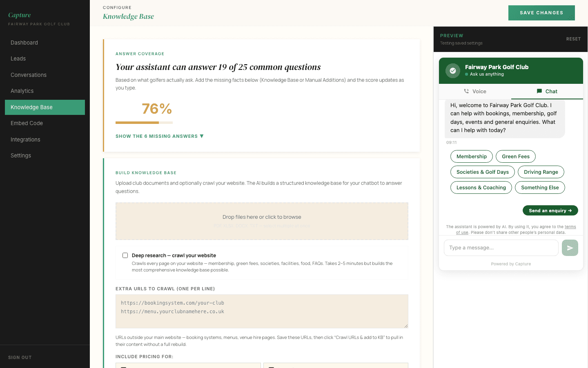588x368 pixels.
Task: Click the Knowledge Base page heading
Action: pos(128,16)
